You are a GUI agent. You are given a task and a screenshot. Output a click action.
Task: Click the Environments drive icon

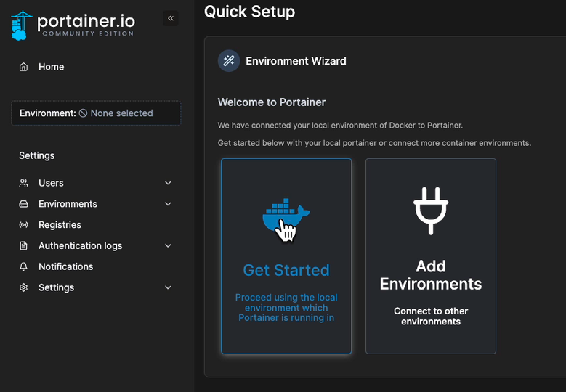23,204
